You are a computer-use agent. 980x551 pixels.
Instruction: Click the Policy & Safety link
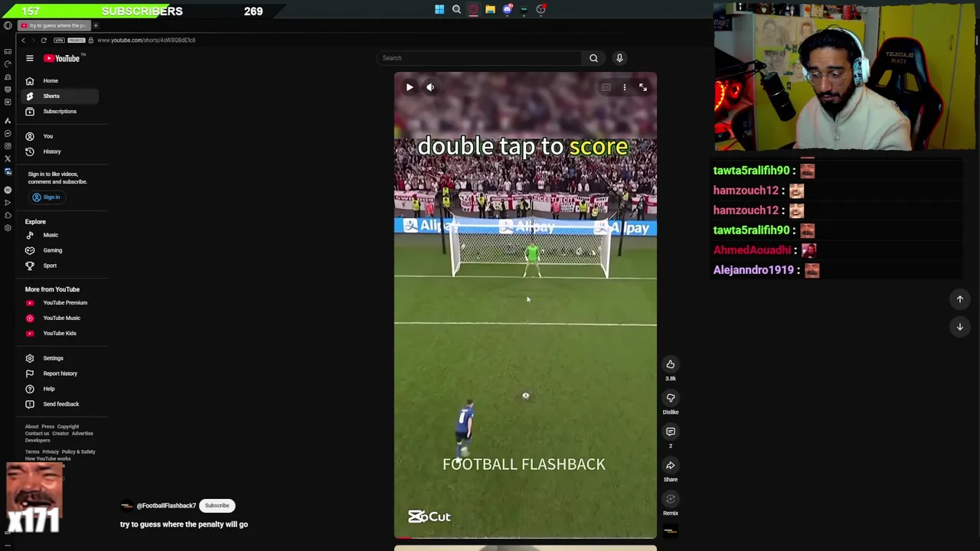78,452
